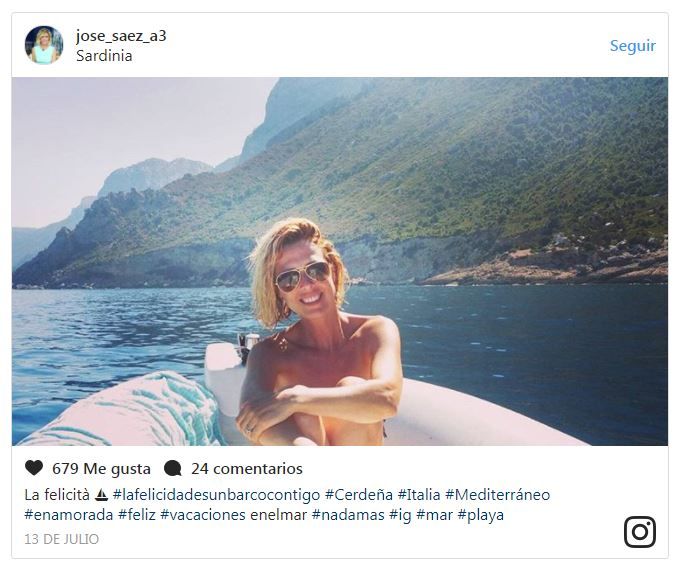The image size is (680, 575).
Task: Open jose_saez_a3 username link
Action: click(121, 36)
